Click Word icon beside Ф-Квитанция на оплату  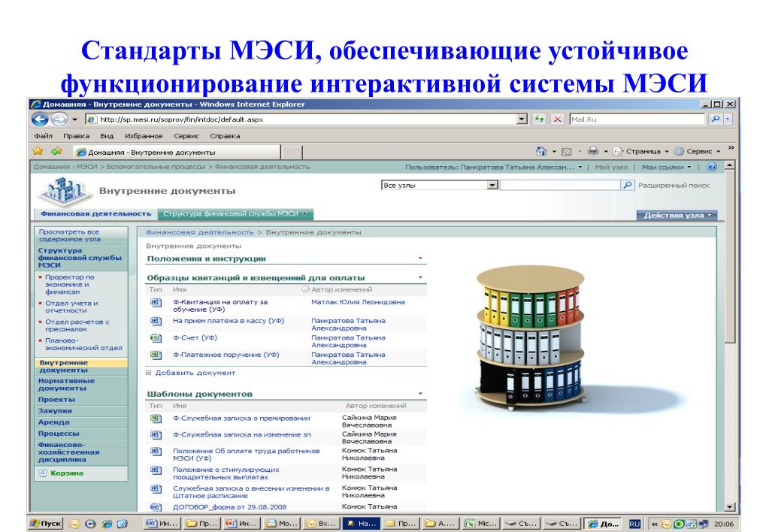(x=156, y=303)
